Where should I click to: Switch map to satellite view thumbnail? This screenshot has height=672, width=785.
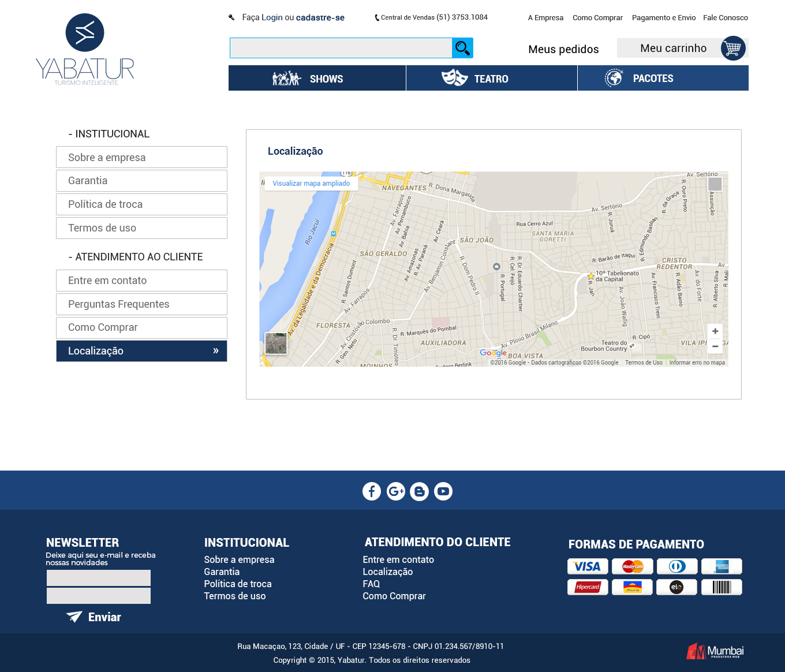point(276,344)
